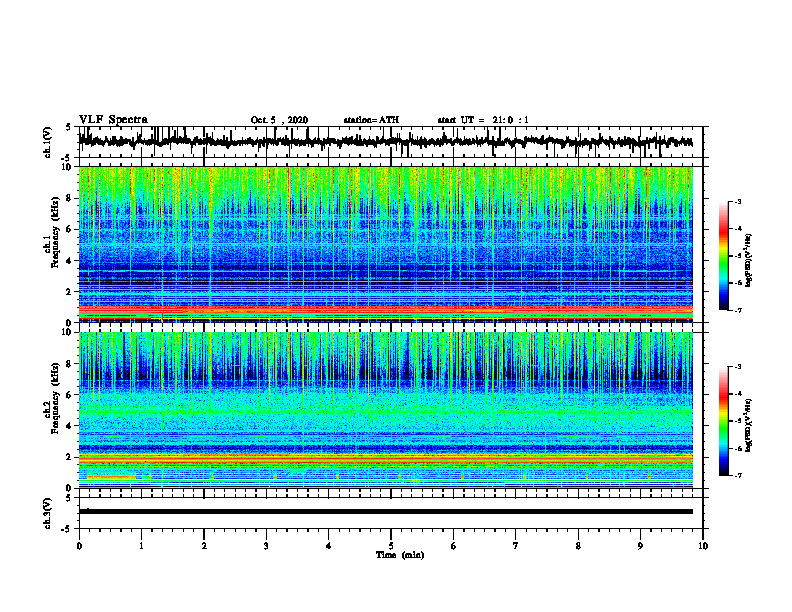Click the "-3" tick on the ch.1 colorbar
The width and height of the screenshot is (792, 612).
pyautogui.click(x=738, y=201)
